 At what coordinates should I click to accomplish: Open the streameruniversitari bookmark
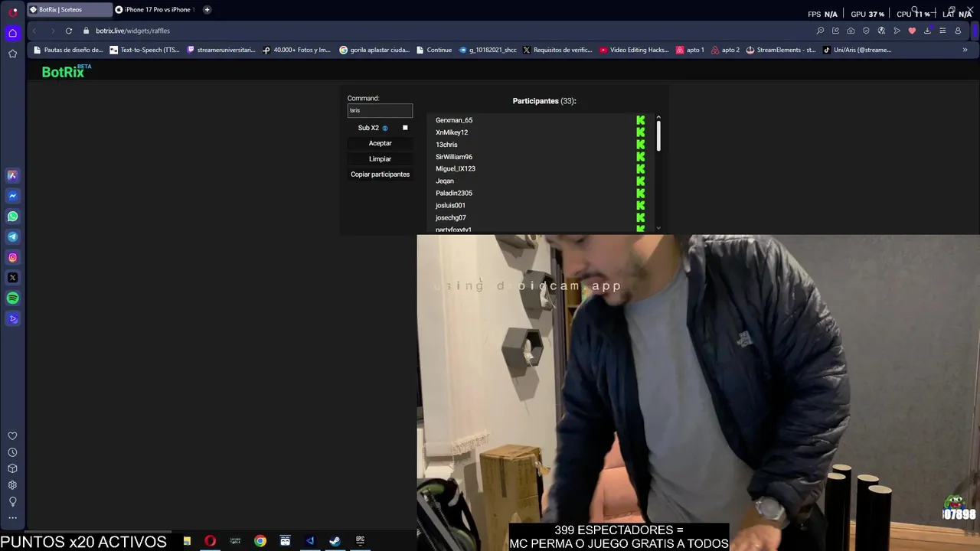(221, 50)
